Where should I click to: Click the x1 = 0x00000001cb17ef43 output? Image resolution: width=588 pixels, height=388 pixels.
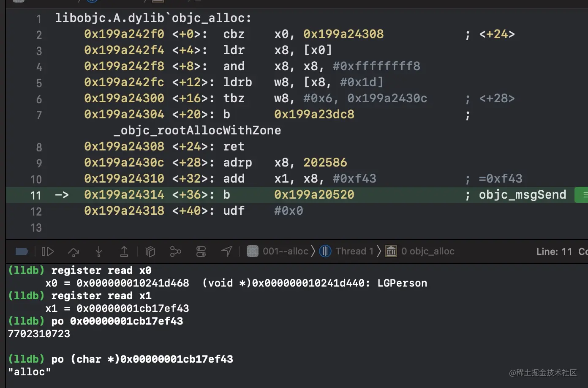(x=117, y=309)
